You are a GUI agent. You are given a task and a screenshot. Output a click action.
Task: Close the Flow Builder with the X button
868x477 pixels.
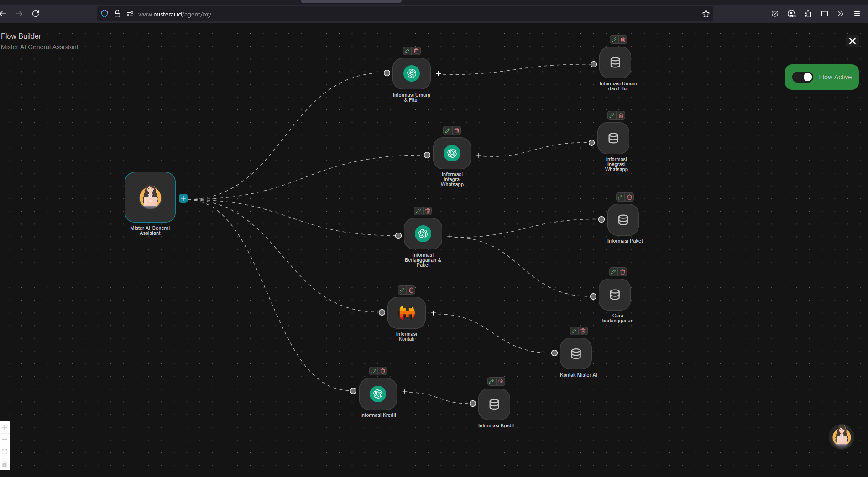coord(852,41)
